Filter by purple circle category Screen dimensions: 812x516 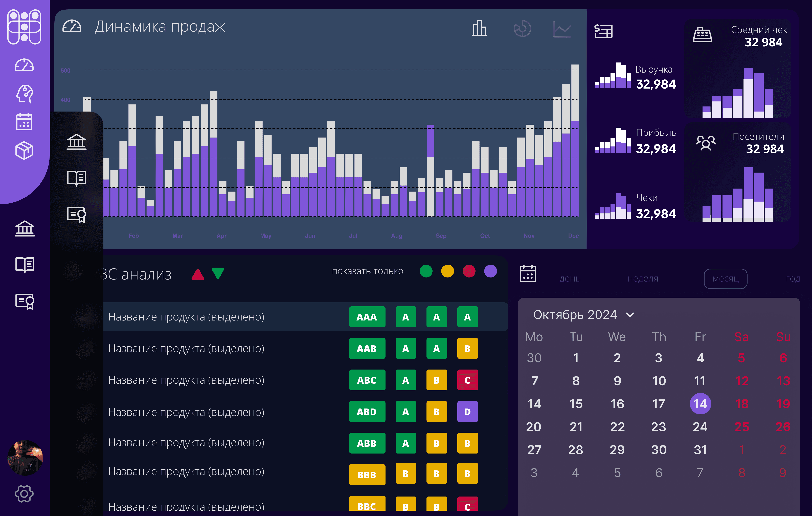[x=490, y=271]
